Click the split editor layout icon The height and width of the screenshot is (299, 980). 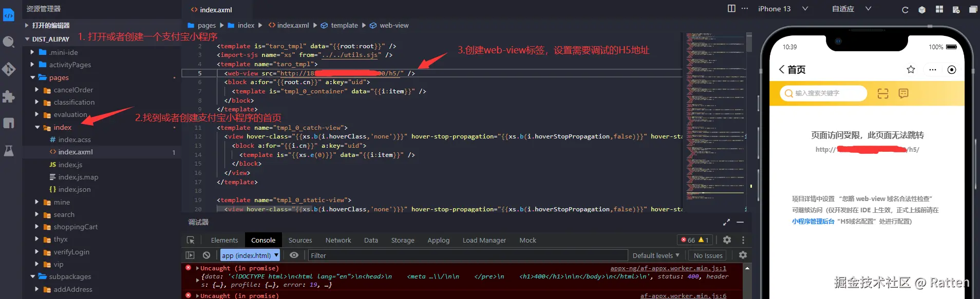[731, 8]
